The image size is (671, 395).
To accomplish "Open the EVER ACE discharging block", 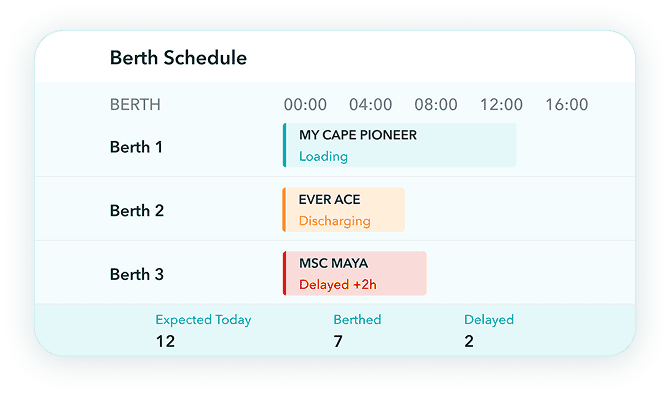I will (x=344, y=210).
